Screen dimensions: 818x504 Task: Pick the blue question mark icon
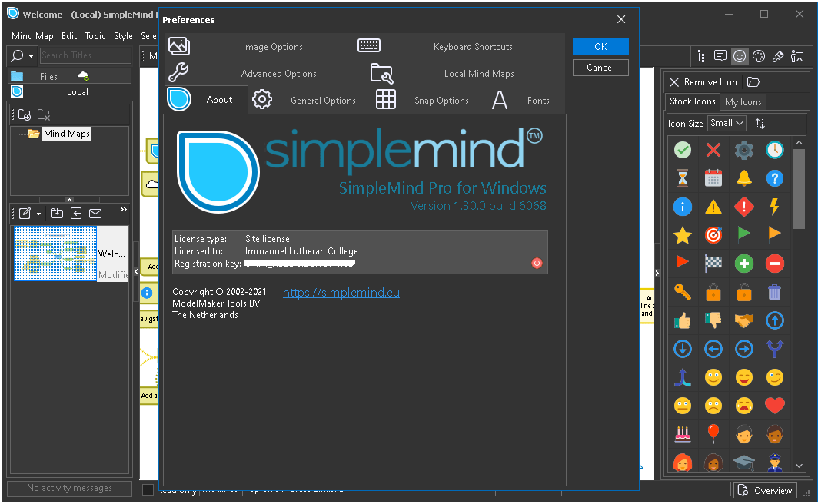775,178
